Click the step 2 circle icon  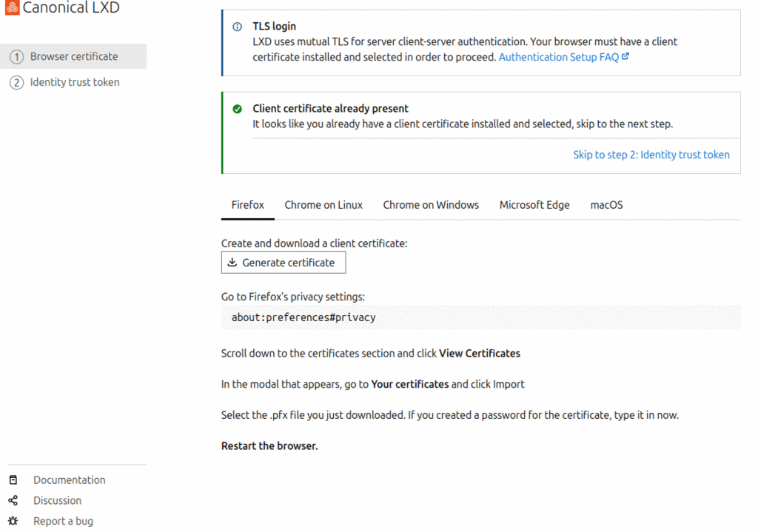tap(16, 83)
